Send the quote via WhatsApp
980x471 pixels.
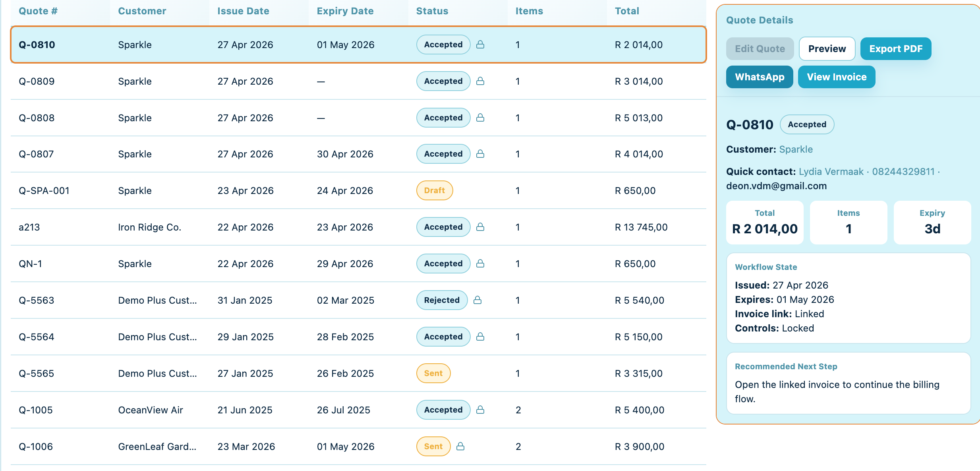tap(760, 77)
